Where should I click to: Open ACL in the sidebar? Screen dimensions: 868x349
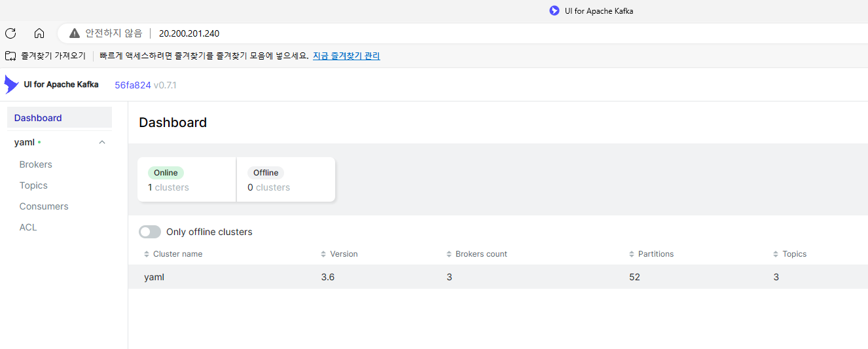(28, 227)
